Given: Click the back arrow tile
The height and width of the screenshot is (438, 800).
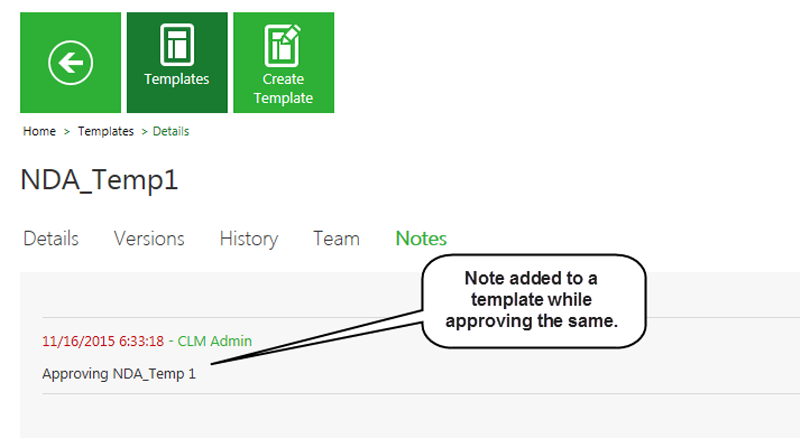Looking at the screenshot, I should [x=70, y=63].
